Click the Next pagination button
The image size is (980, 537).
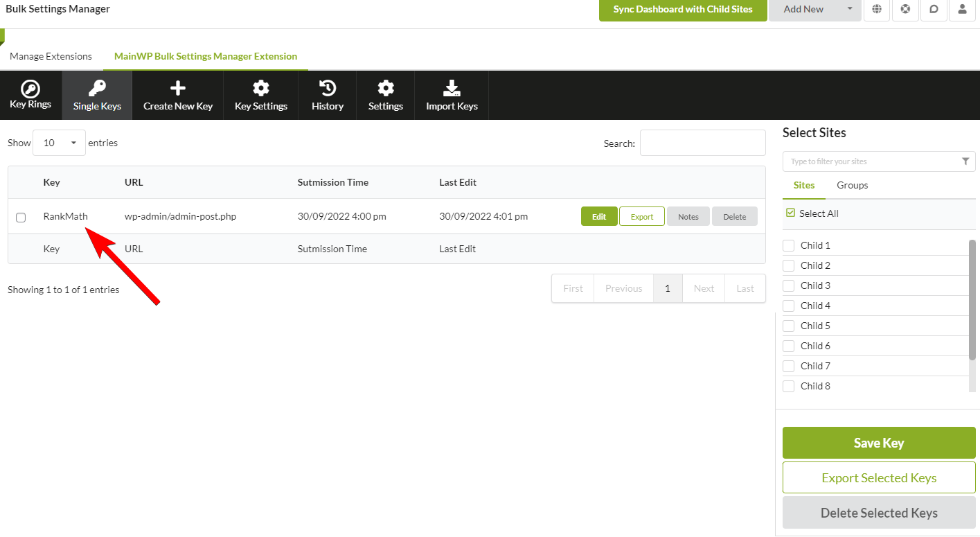704,288
